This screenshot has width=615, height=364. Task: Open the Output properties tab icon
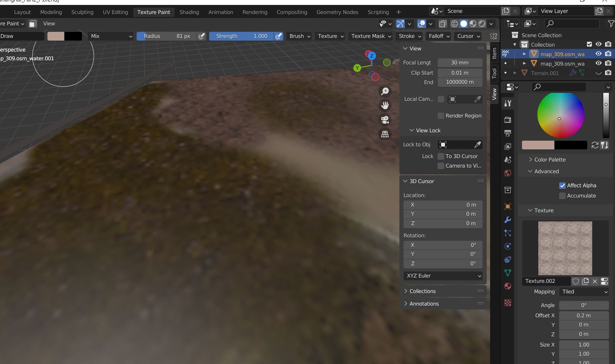(x=508, y=133)
